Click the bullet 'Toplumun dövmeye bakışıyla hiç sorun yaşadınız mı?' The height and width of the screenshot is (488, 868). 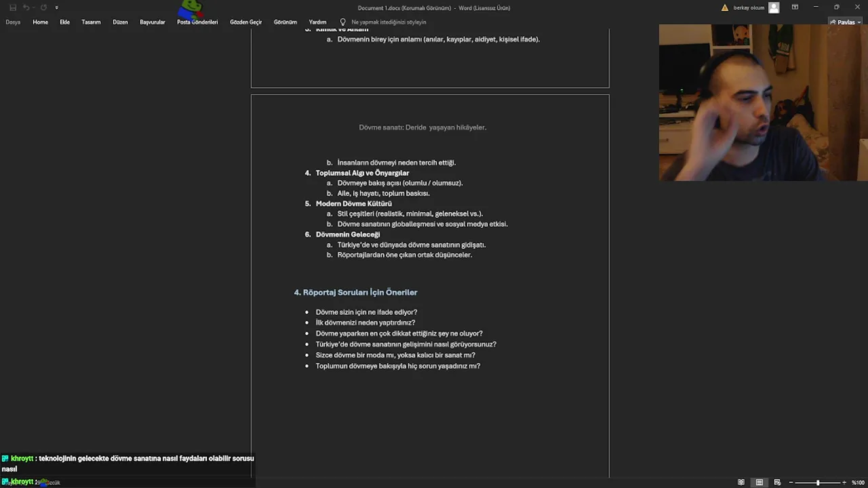(x=397, y=366)
